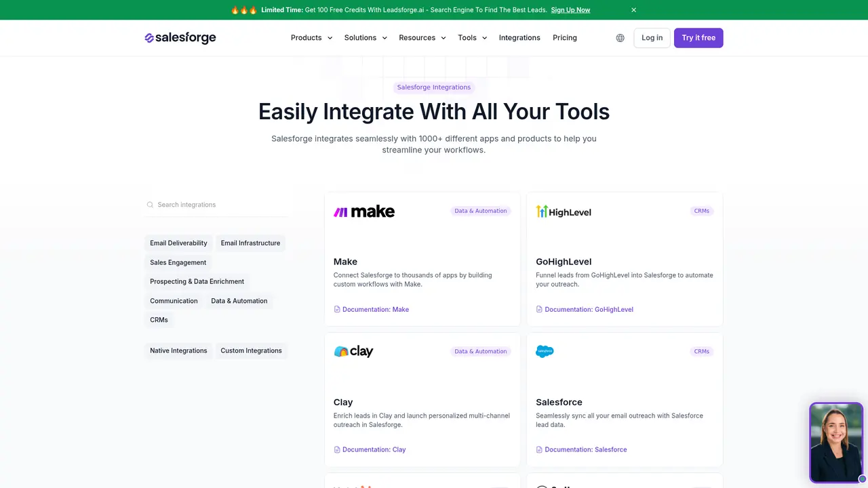
Task: Filter by Prospecting & Data Enrichment
Action: tap(197, 281)
